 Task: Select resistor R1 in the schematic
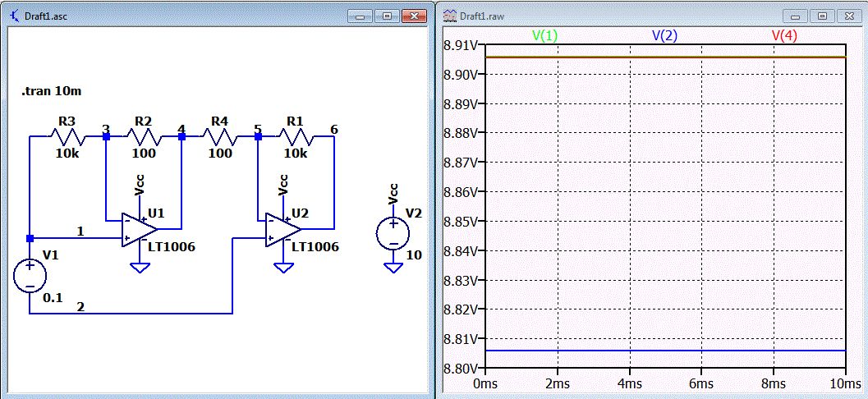295,136
